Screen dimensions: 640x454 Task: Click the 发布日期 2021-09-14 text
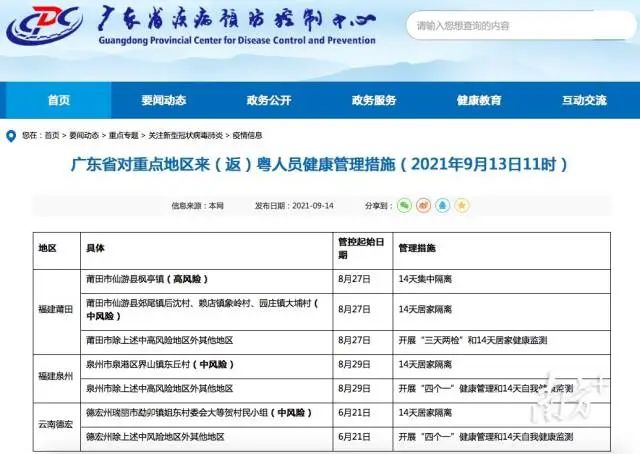coord(294,206)
